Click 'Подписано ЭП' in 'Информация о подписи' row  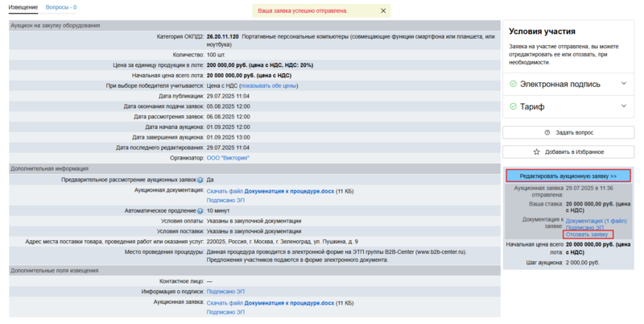tap(225, 291)
